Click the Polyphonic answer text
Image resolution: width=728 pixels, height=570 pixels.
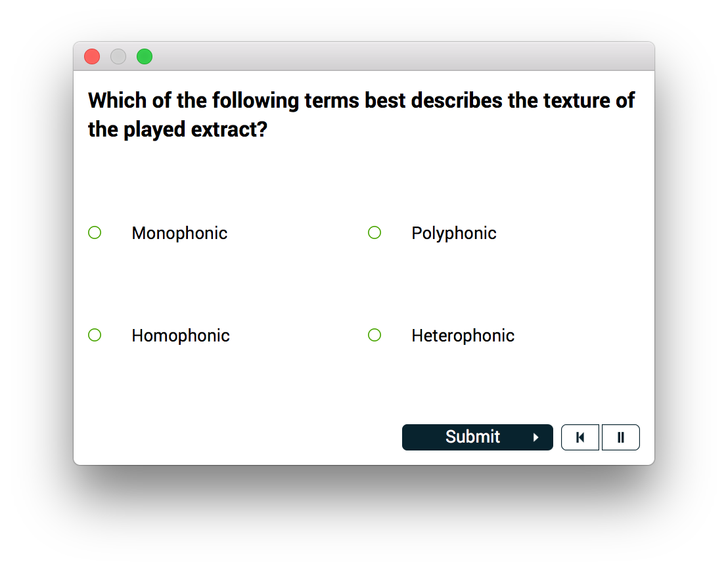(453, 233)
